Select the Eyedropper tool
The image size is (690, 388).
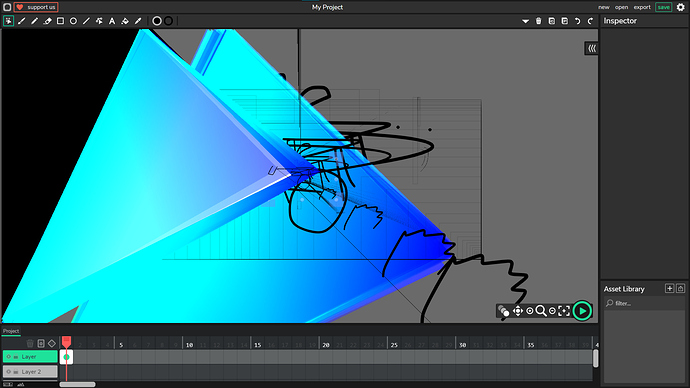[x=138, y=21]
